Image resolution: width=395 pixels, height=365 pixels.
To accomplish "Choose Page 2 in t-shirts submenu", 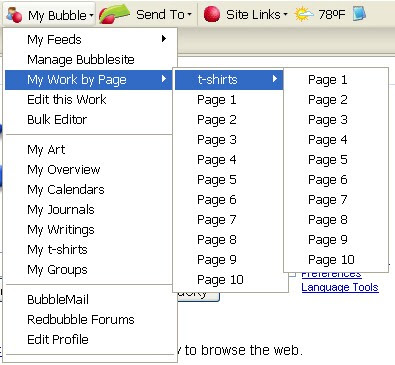I will [336, 100].
